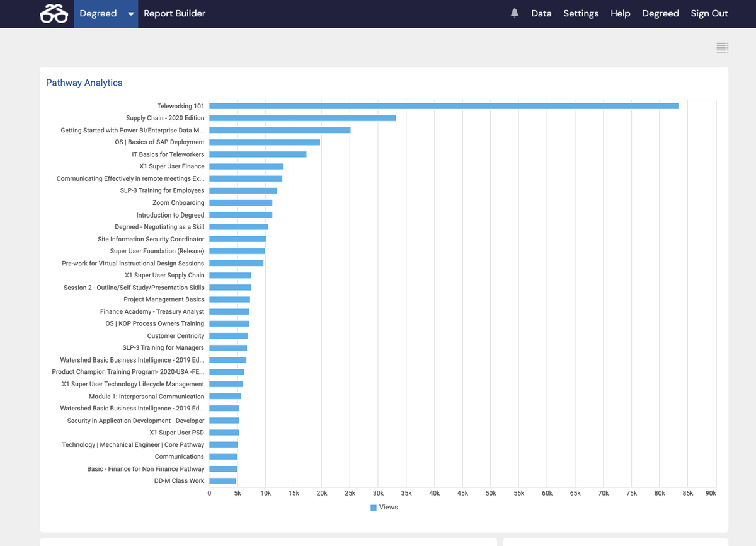This screenshot has width=756, height=546.
Task: Open the notifications bell
Action: 515,13
